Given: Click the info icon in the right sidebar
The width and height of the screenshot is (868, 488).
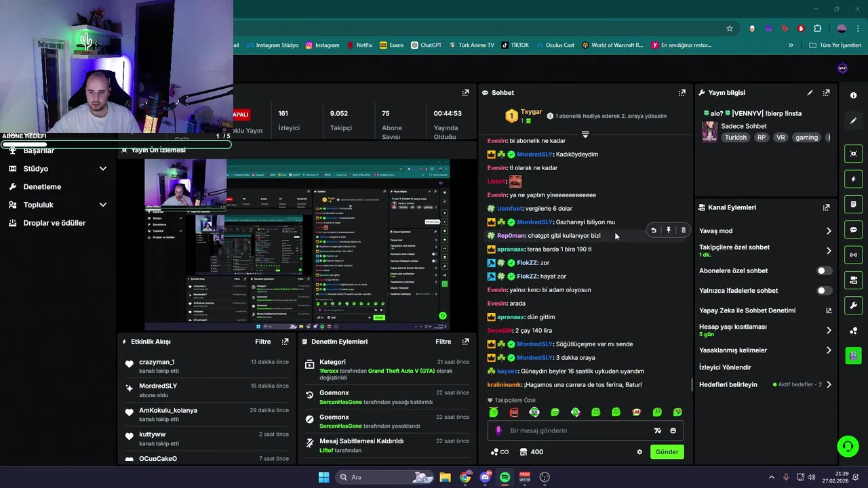Looking at the screenshot, I should point(853,96).
